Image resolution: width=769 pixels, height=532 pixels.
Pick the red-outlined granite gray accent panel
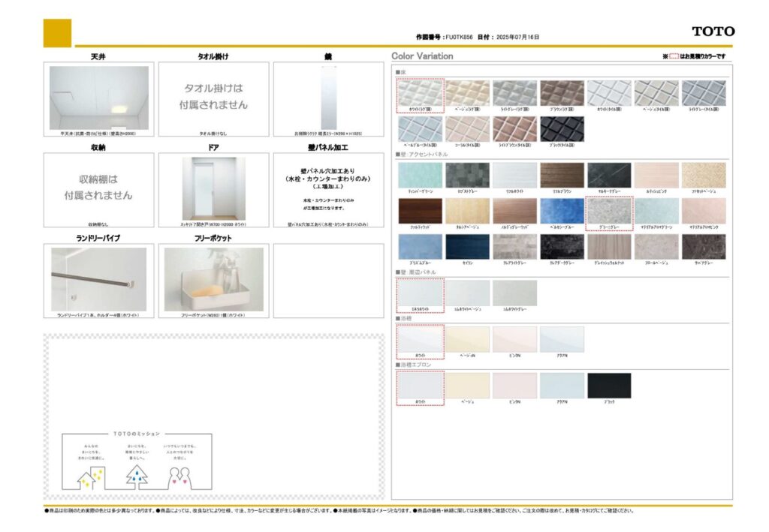[x=609, y=211]
